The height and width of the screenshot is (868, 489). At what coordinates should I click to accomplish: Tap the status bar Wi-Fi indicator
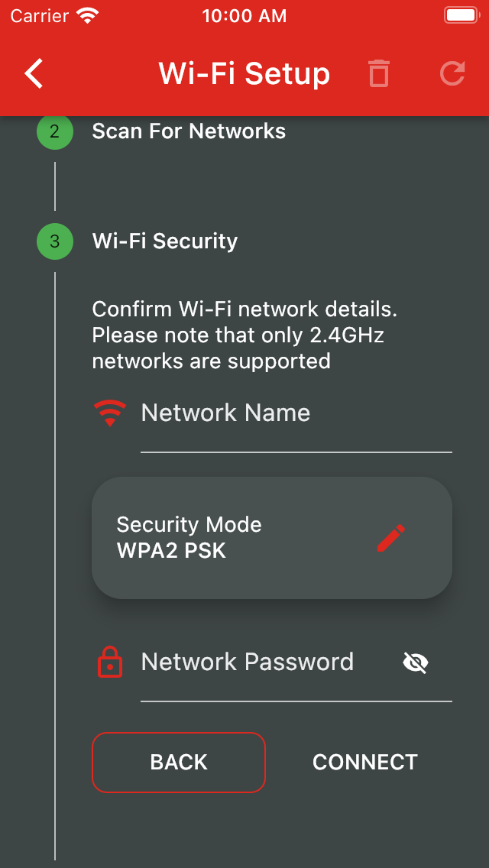tap(89, 15)
